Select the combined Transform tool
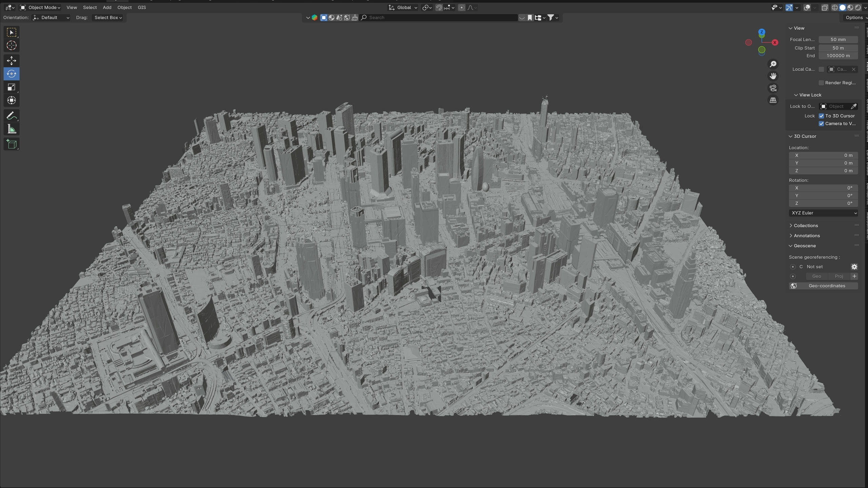The width and height of the screenshot is (868, 488). click(x=12, y=100)
